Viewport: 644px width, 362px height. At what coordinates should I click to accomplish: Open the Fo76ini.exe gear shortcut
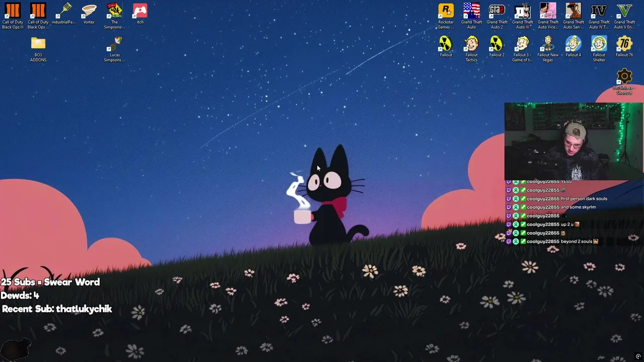pos(624,82)
